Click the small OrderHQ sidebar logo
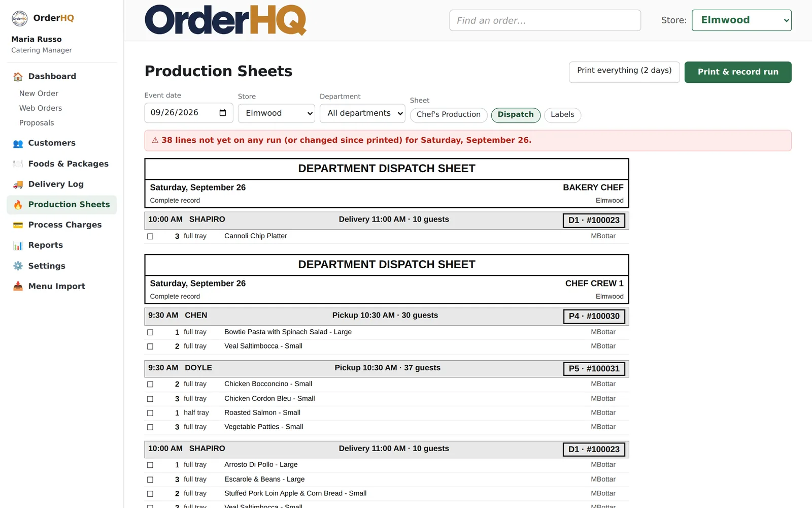The width and height of the screenshot is (812, 508). [x=20, y=18]
